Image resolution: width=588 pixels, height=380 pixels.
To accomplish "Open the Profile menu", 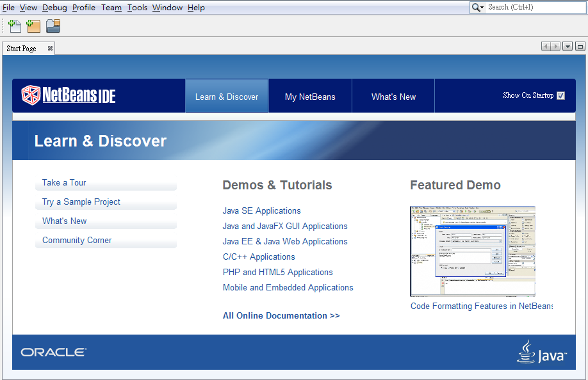I will click(84, 8).
